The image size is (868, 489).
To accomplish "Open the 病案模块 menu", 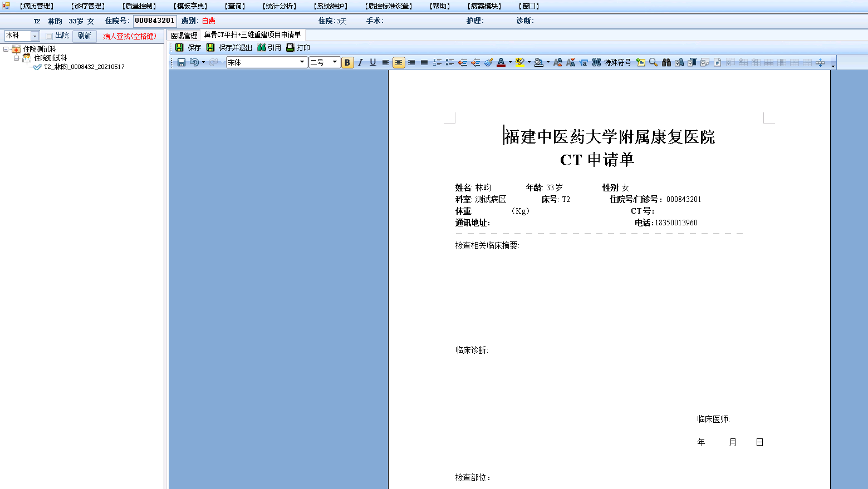I will click(485, 6).
